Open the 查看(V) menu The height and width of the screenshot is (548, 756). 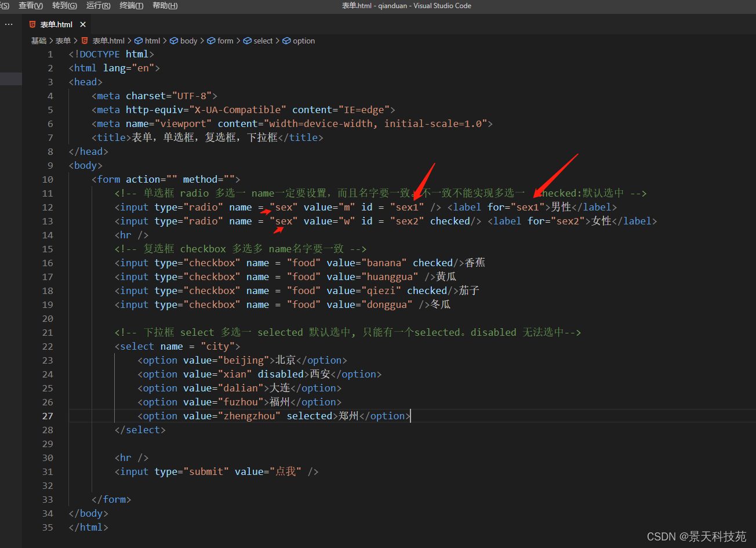[x=31, y=6]
